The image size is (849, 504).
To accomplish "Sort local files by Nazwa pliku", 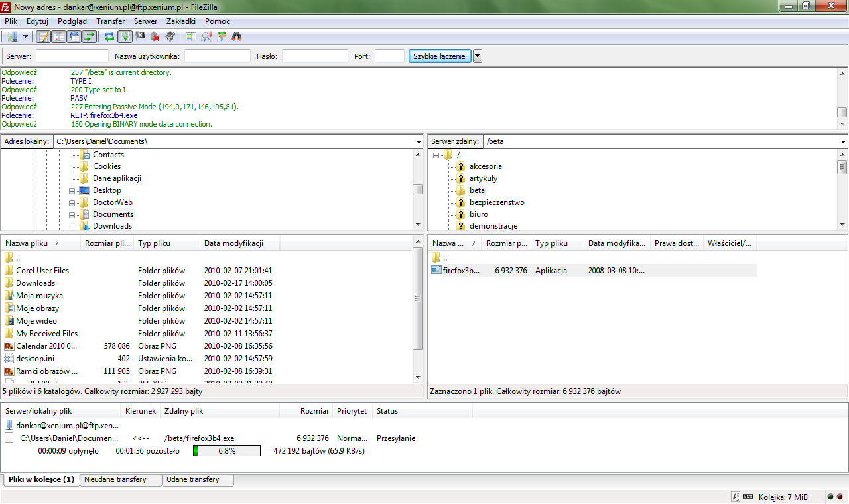I will [x=41, y=243].
